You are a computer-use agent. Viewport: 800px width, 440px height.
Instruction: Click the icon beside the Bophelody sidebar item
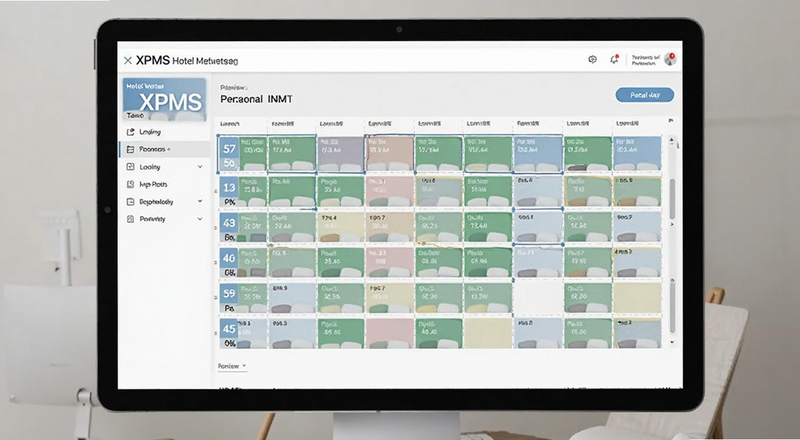tap(130, 202)
